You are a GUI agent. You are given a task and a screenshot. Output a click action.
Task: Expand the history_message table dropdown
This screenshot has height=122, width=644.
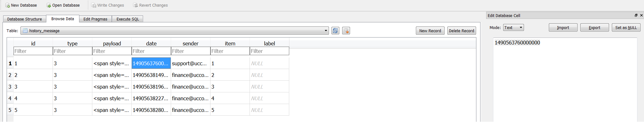pos(326,31)
